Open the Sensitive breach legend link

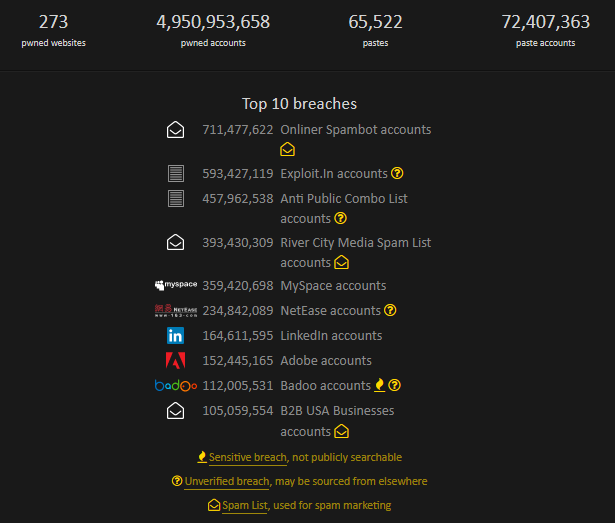pyautogui.click(x=247, y=457)
